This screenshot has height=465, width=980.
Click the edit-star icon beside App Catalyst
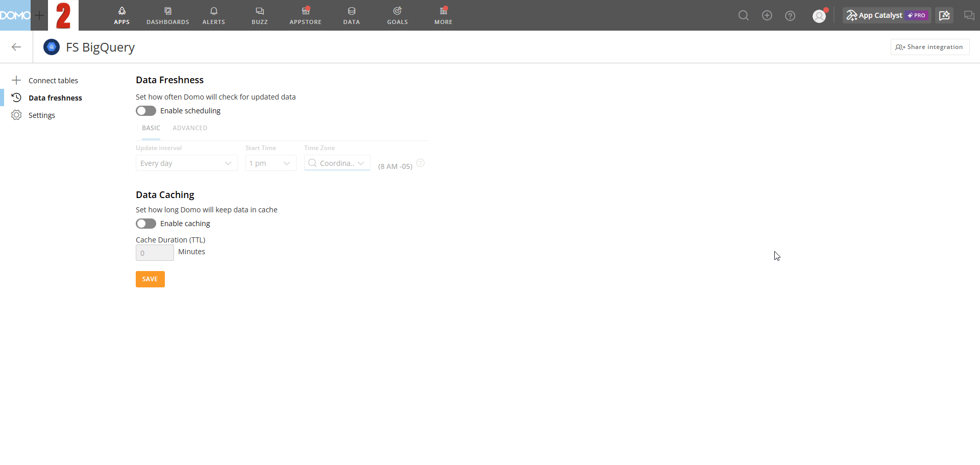click(945, 15)
